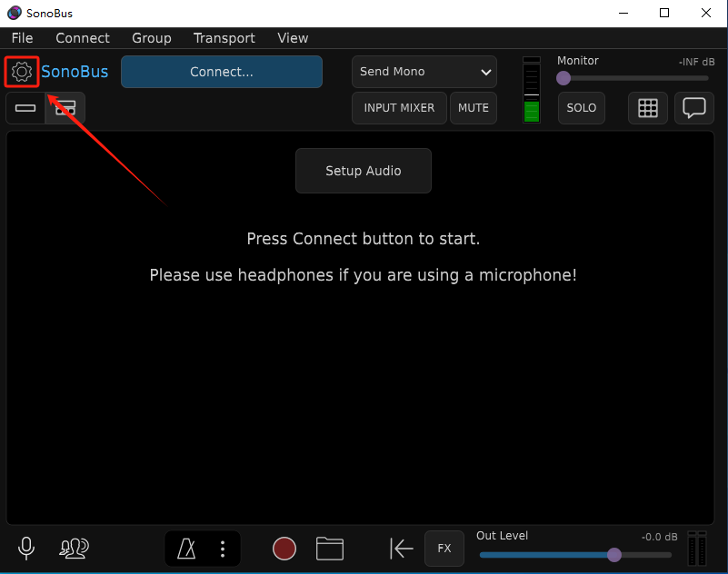Screen dimensions: 728x574
Task: Open the Transport menu
Action: 224,38
